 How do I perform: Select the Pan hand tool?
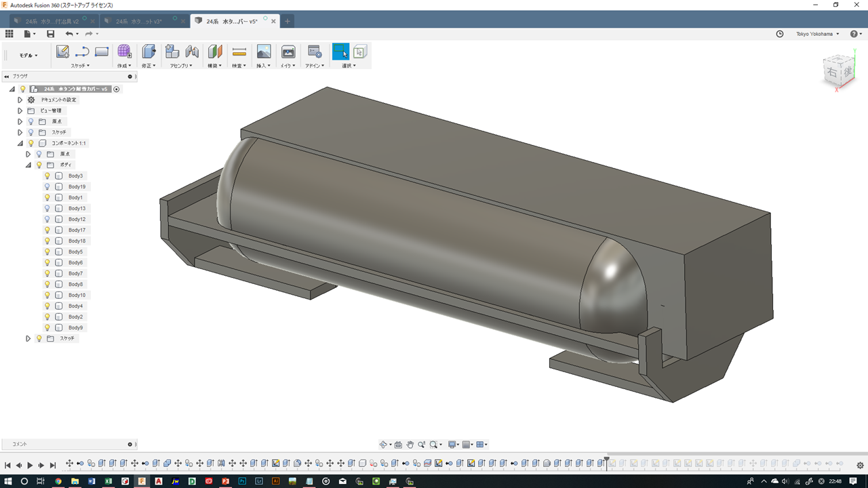coord(410,445)
